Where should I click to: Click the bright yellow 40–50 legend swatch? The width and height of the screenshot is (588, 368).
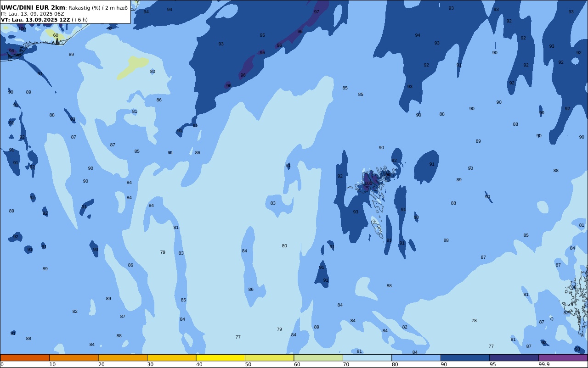click(x=220, y=357)
